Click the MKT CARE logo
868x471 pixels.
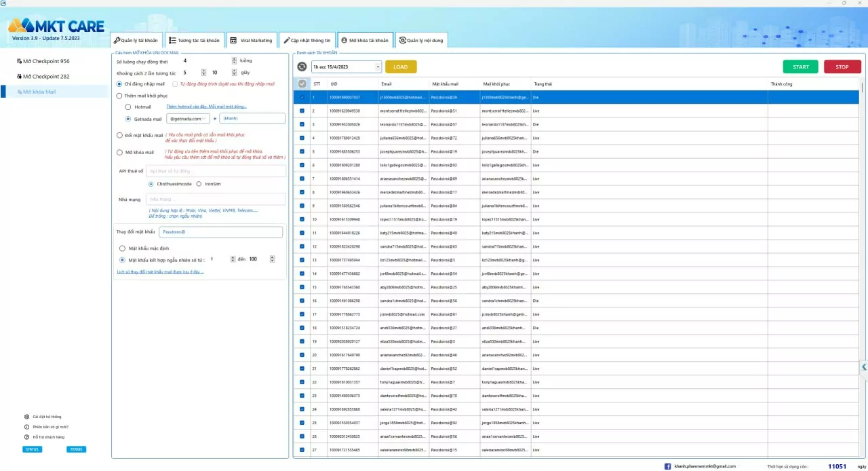pyautogui.click(x=56, y=26)
